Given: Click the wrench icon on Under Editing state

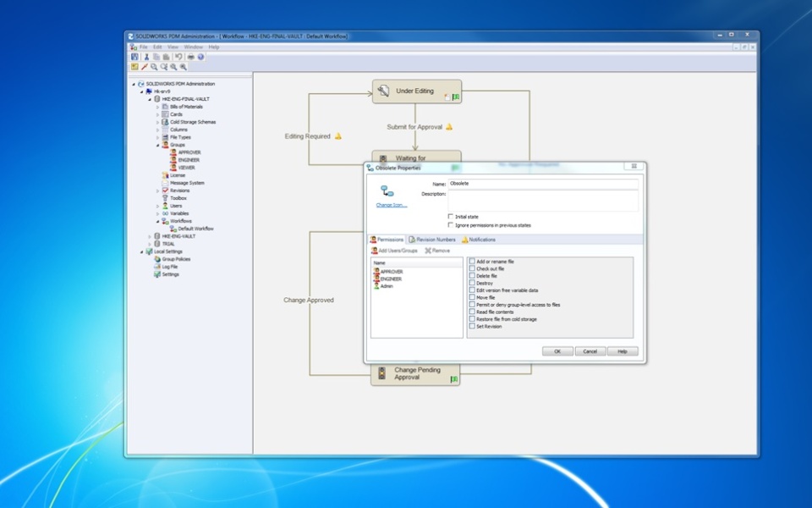Looking at the screenshot, I should pyautogui.click(x=383, y=91).
